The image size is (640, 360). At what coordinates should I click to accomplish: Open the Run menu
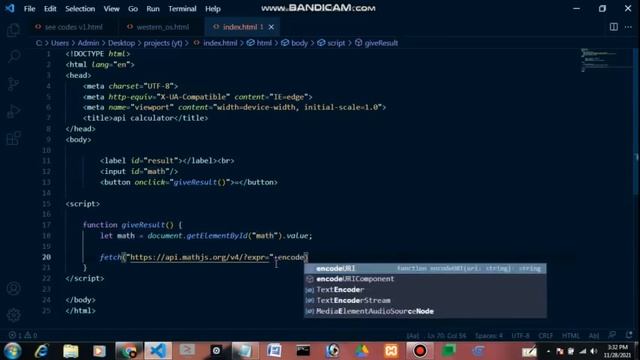tap(153, 9)
